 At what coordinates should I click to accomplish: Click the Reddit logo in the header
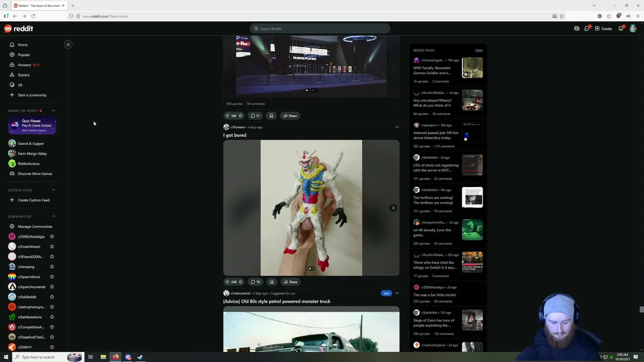click(x=19, y=29)
